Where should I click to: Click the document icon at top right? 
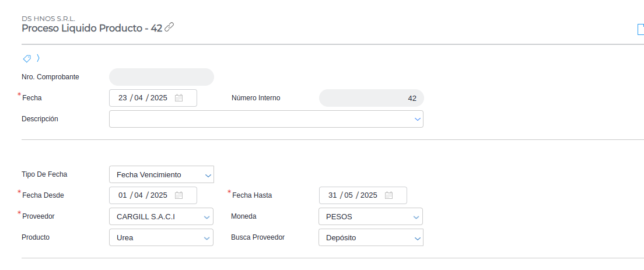click(x=640, y=30)
